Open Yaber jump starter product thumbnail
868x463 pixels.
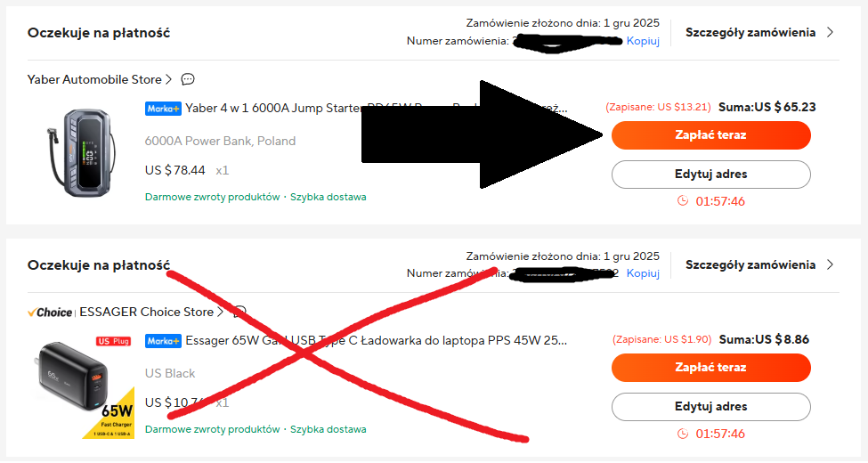tap(81, 153)
